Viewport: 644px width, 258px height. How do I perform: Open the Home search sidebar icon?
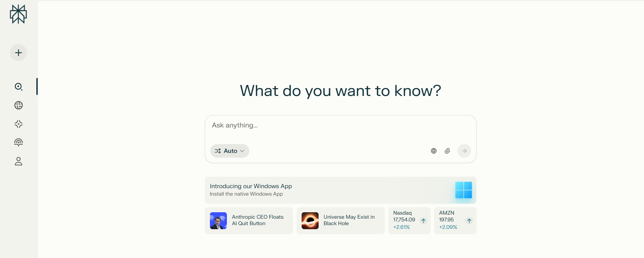[x=18, y=87]
